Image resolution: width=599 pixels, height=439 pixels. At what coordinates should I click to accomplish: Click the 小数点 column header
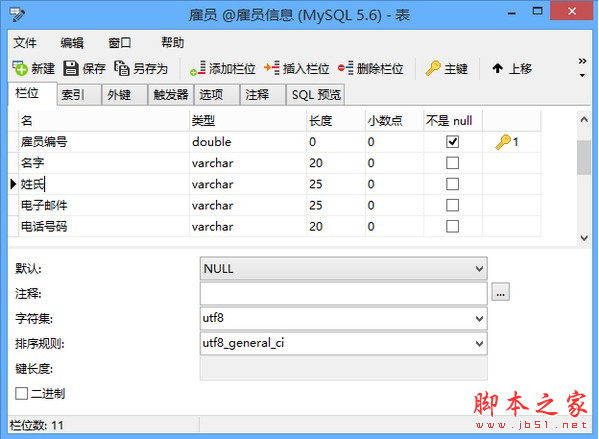394,121
